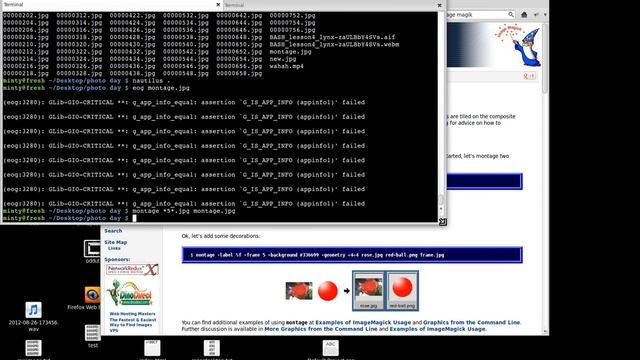Open the VPS sidebar link
640x360 pixels.
point(113,331)
